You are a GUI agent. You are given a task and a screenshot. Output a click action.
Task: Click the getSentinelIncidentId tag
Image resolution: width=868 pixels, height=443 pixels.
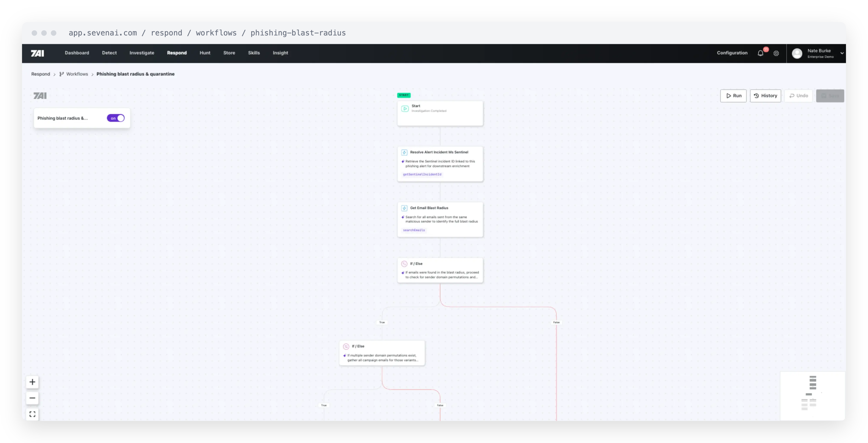click(x=422, y=174)
